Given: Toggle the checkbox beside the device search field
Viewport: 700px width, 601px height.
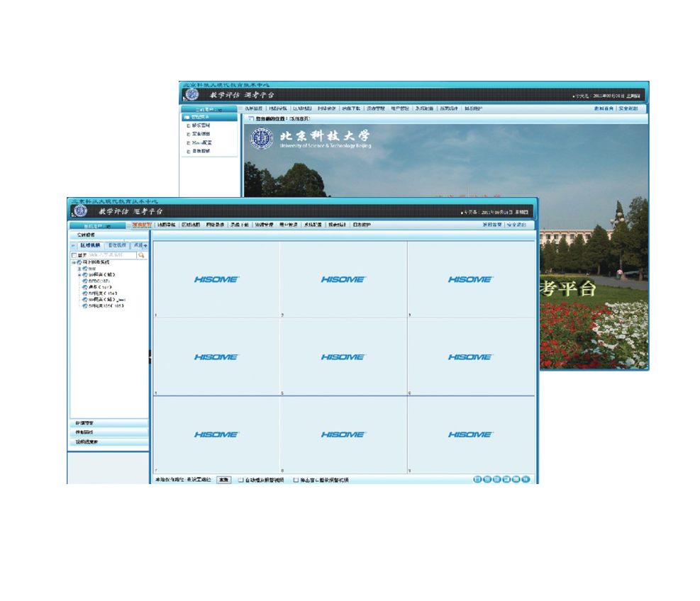Looking at the screenshot, I should click(74, 255).
